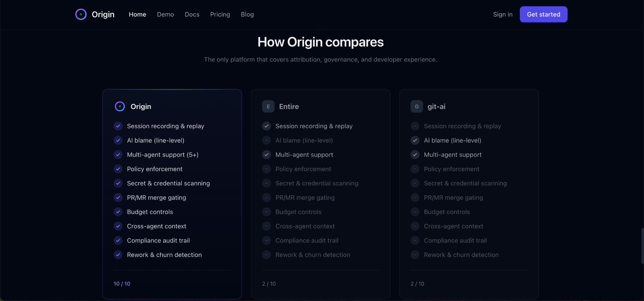The image size is (644, 301).
Task: Click the Origin card's circular logo icon
Action: coord(120,107)
